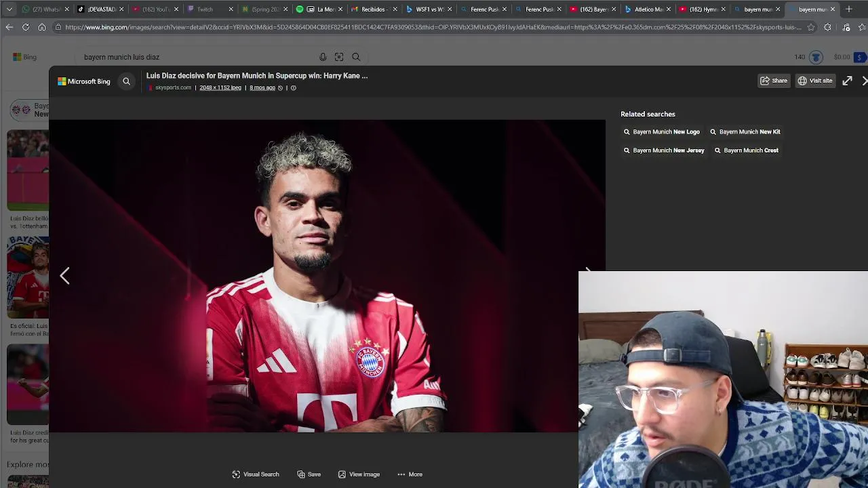Click the Microsoft Bing logo in viewer

(84, 81)
